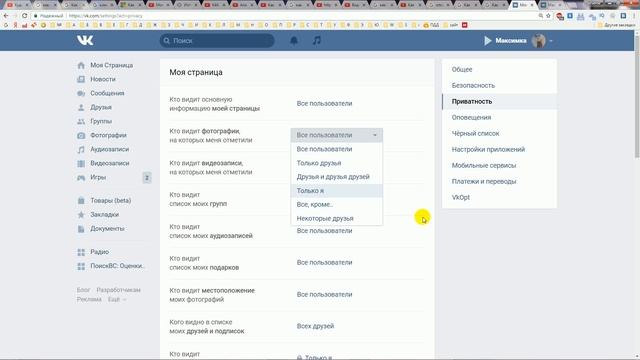Choose Все, кроме... option
640x360 pixels.
[337, 204]
